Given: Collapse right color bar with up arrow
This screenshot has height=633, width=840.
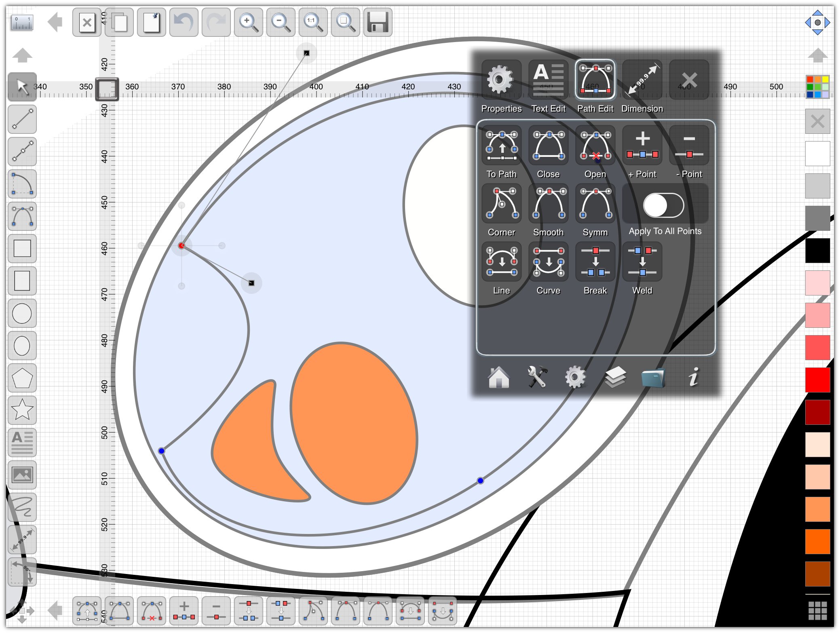Looking at the screenshot, I should [x=817, y=55].
